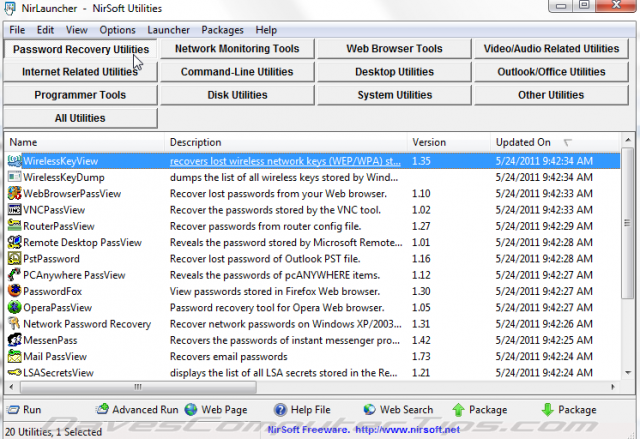The image size is (640, 439).
Task: Click the NirLauncher title bar icon
Action: coord(10,8)
